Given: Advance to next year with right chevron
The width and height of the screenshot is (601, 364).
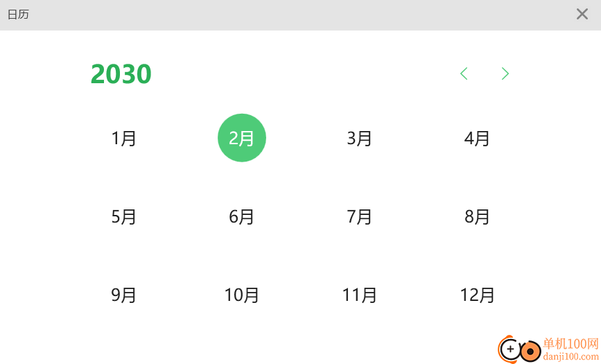Looking at the screenshot, I should point(505,73).
